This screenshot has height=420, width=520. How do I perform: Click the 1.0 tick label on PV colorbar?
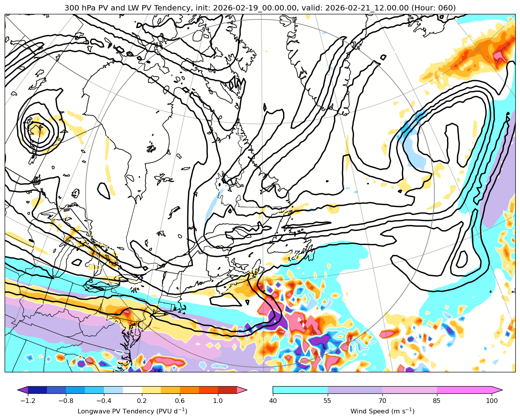[x=218, y=401]
